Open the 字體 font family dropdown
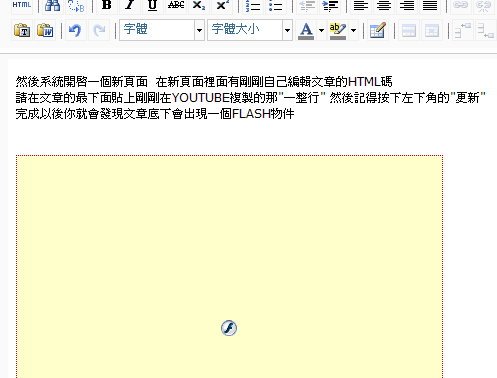This screenshot has height=378, width=497. (x=162, y=30)
